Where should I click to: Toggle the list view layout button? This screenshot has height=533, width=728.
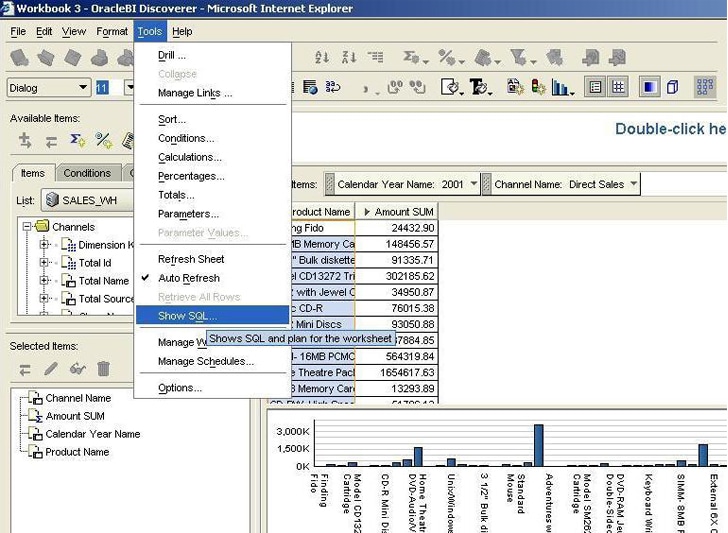595,87
